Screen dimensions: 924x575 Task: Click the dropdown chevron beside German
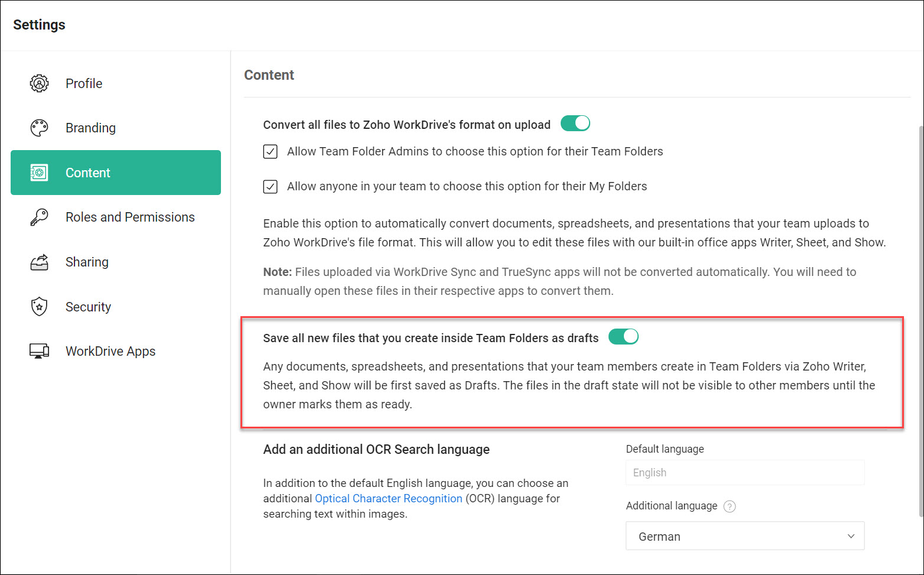(851, 536)
